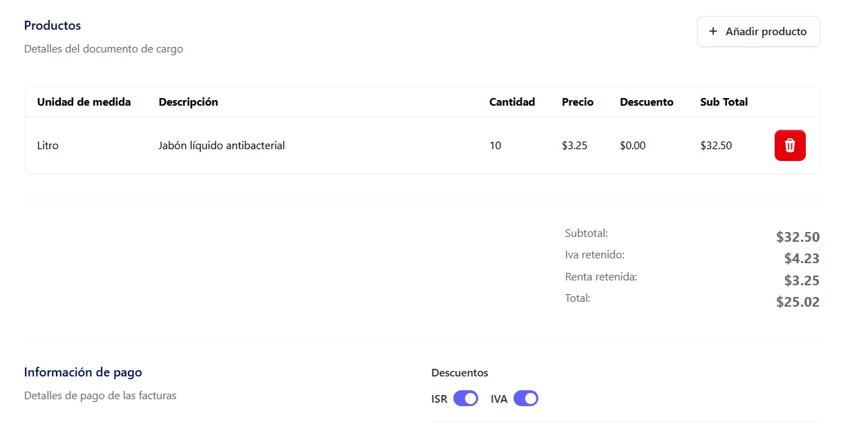Click the Renta retenida amount $3.25
868x431 pixels.
pyautogui.click(x=802, y=280)
